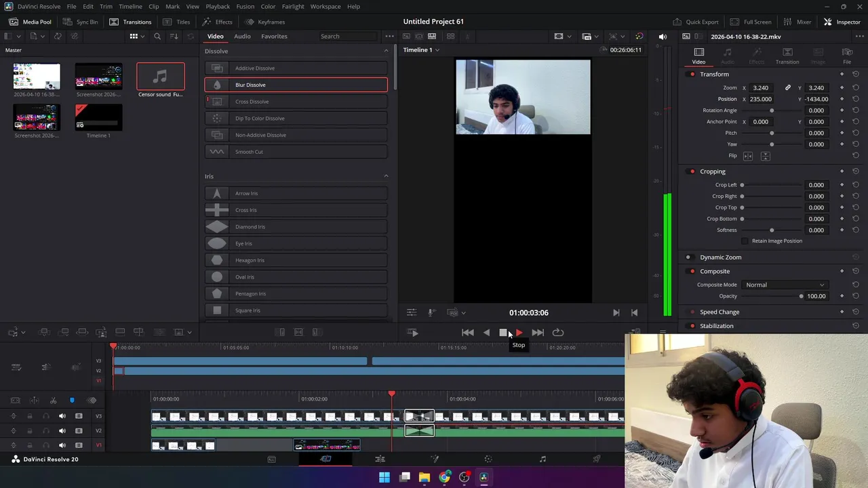Open the Timeline 1 dropdown
The height and width of the screenshot is (488, 868).
[x=421, y=50]
